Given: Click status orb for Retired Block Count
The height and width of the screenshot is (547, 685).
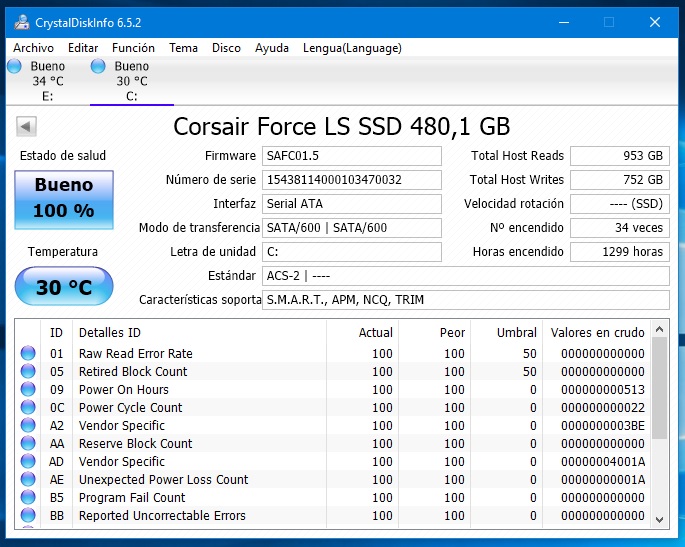Looking at the screenshot, I should coord(28,371).
